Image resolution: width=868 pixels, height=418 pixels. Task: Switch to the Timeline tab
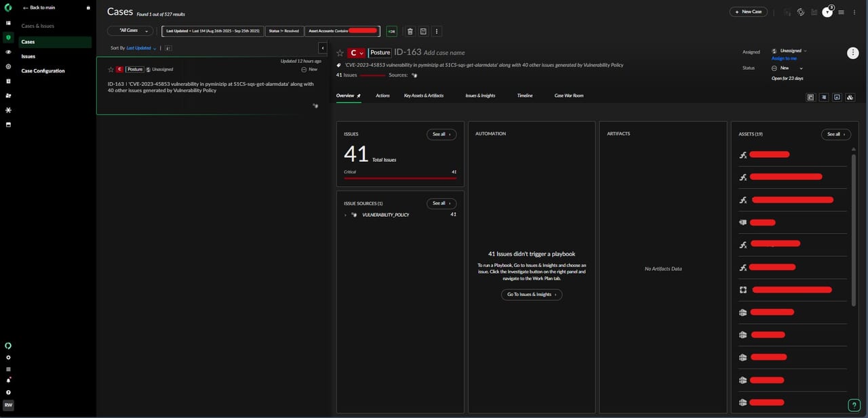(x=524, y=96)
